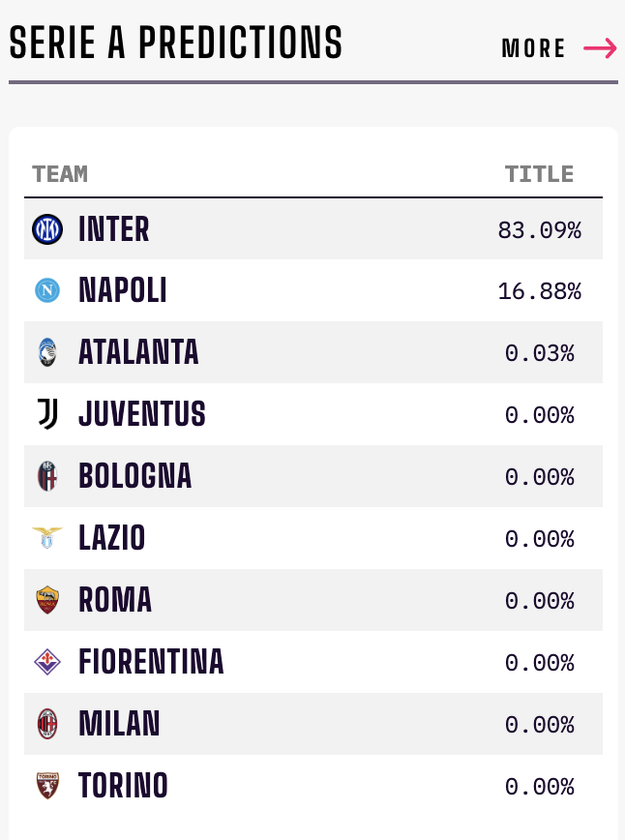Select the Roma wolf crest icon
Image resolution: width=625 pixels, height=840 pixels.
pyautogui.click(x=47, y=600)
